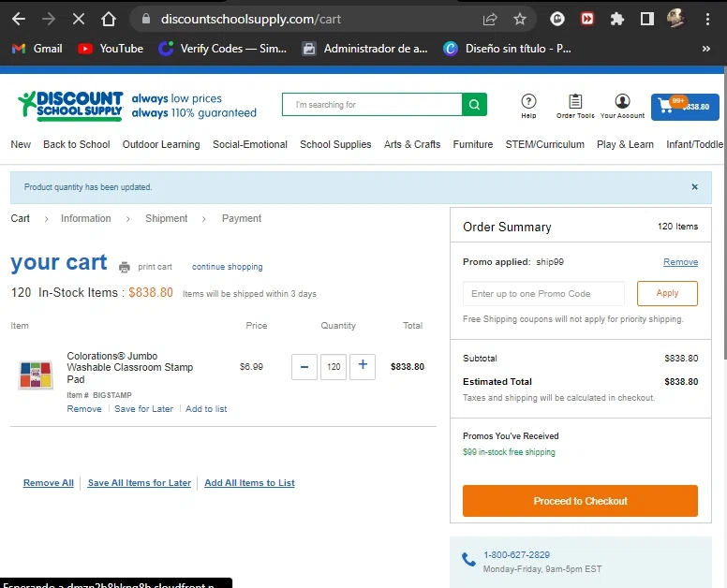The height and width of the screenshot is (588, 727).
Task: Open browser profile avatar
Action: [x=676, y=19]
